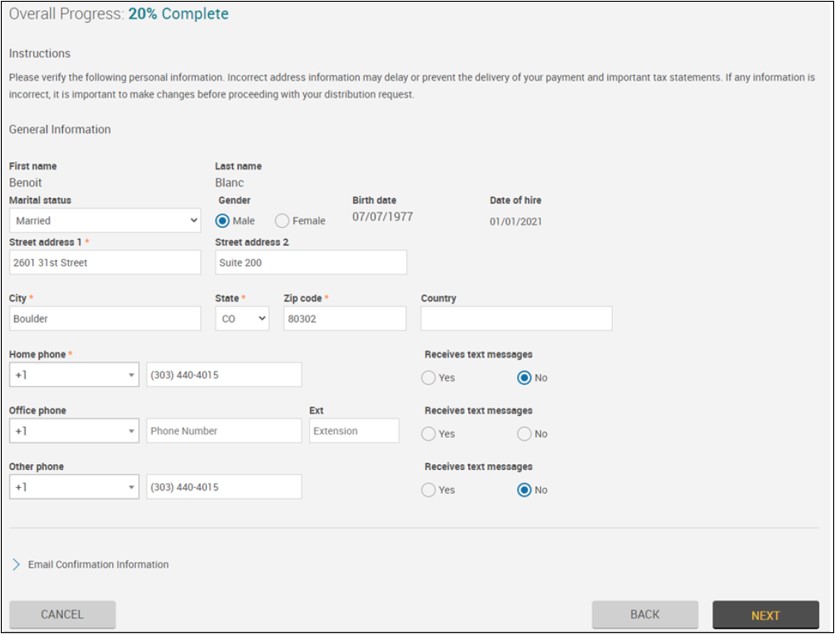Focus the Street address 2 field
835x634 pixels.
coord(311,263)
